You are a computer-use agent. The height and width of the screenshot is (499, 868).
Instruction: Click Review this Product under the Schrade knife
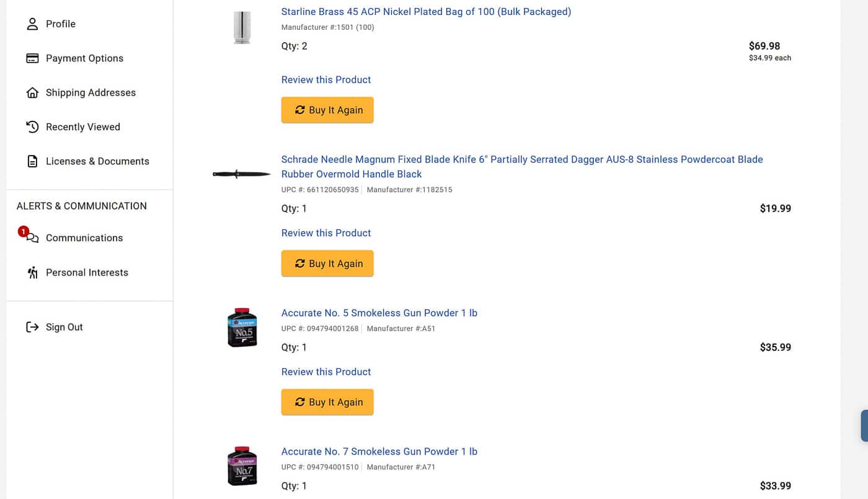[x=326, y=233]
